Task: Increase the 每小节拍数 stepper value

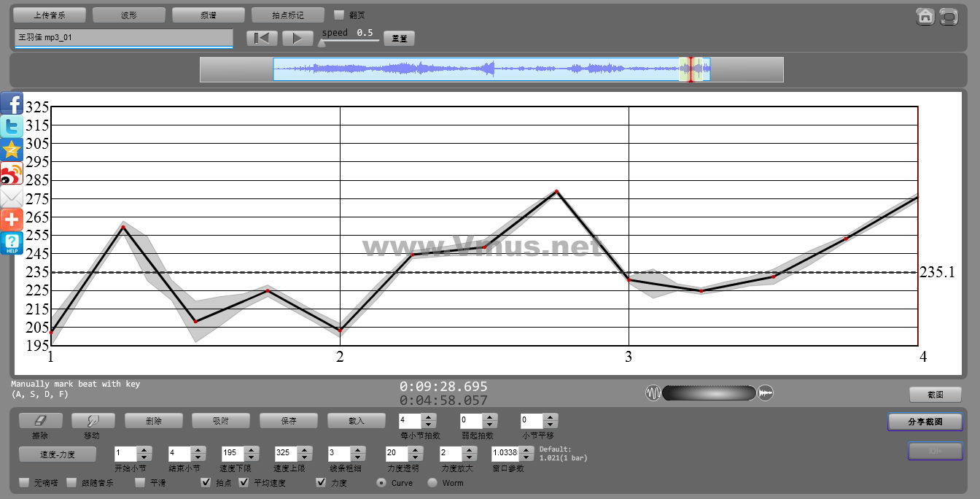Action: 429,417
